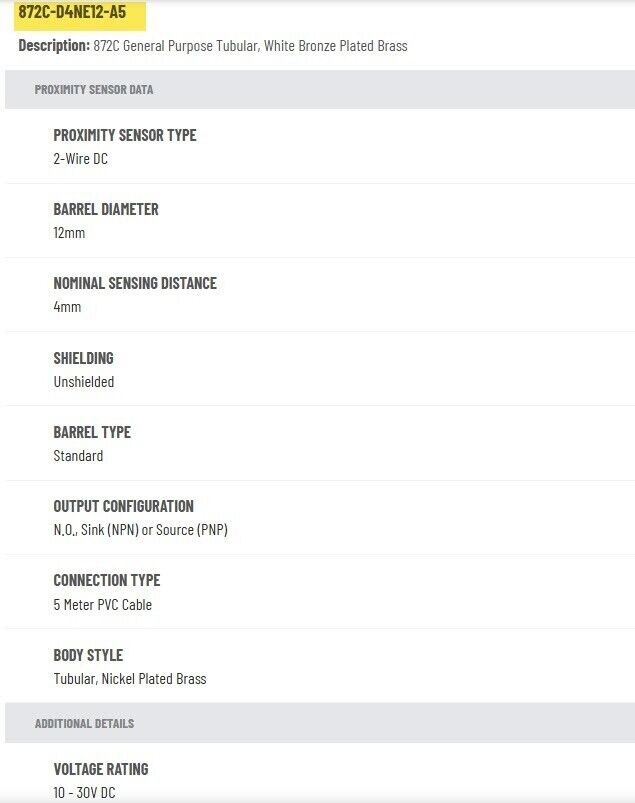Select the 2-Wire DC value
This screenshot has height=803, width=635.
click(x=80, y=159)
